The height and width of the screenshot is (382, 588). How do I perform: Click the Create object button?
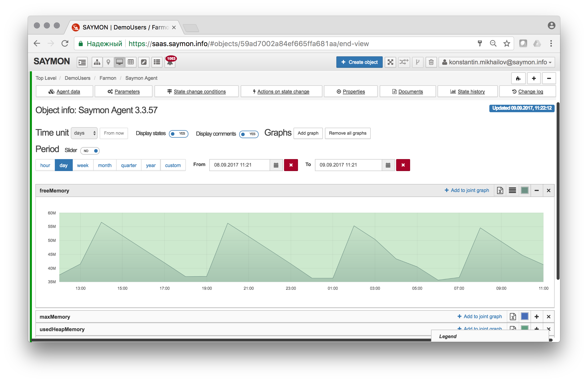click(359, 62)
